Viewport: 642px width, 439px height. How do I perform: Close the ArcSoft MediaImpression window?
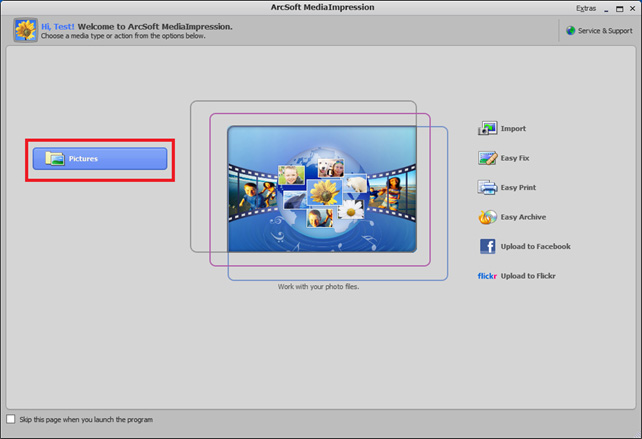point(633,9)
